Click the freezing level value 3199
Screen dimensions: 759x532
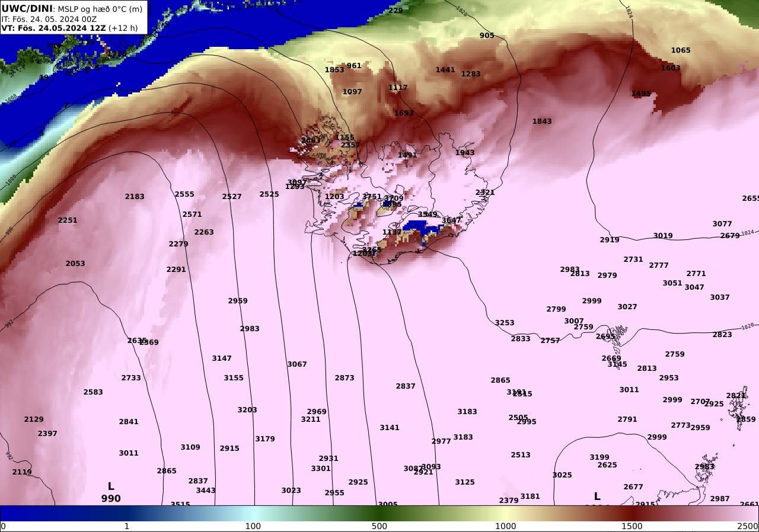(599, 457)
